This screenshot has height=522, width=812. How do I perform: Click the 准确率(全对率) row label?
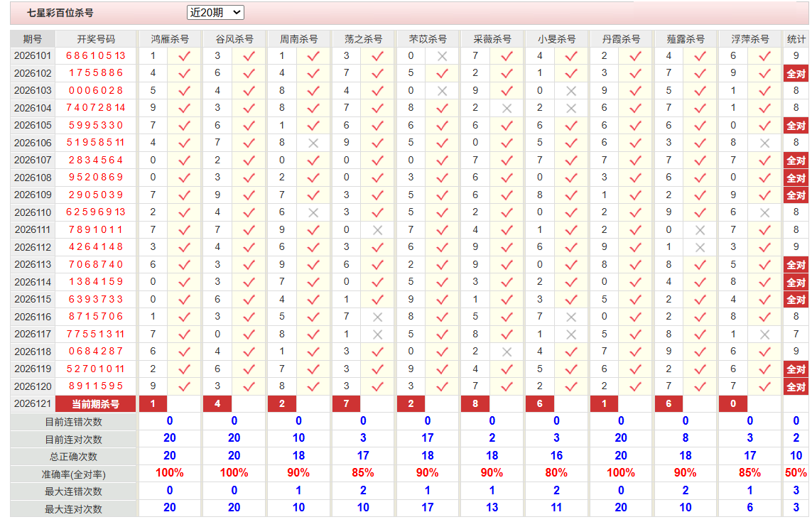coord(74,474)
